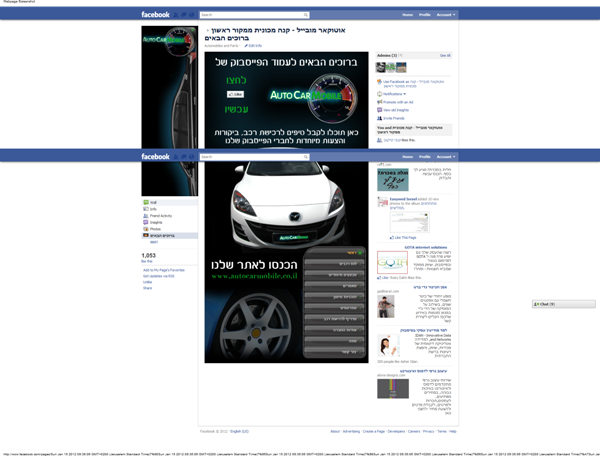This screenshot has width=600, height=456.
Task: Click the Unlike link in left sidebar
Action: (x=147, y=282)
